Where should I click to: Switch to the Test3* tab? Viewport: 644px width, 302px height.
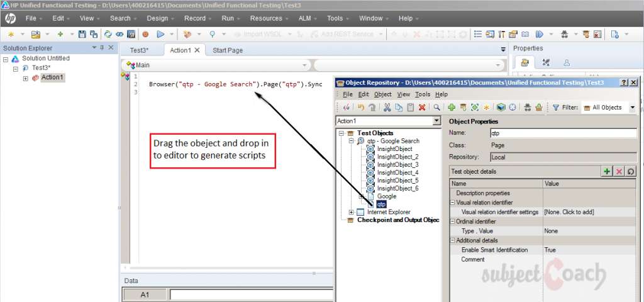tap(139, 50)
